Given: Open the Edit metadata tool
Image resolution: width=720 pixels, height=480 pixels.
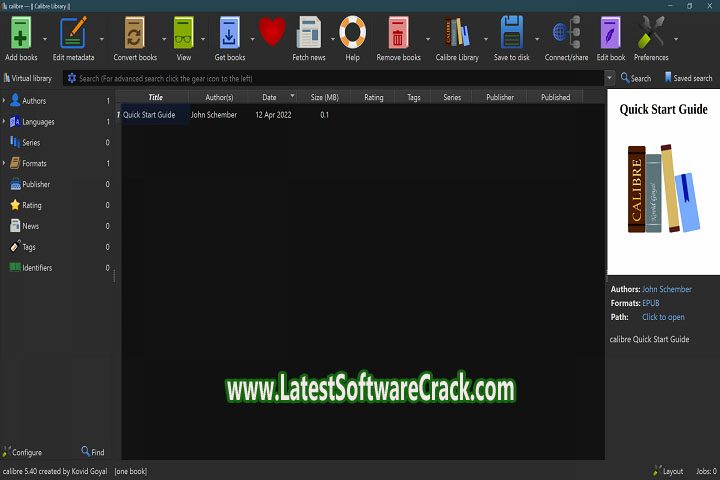Looking at the screenshot, I should 73,33.
